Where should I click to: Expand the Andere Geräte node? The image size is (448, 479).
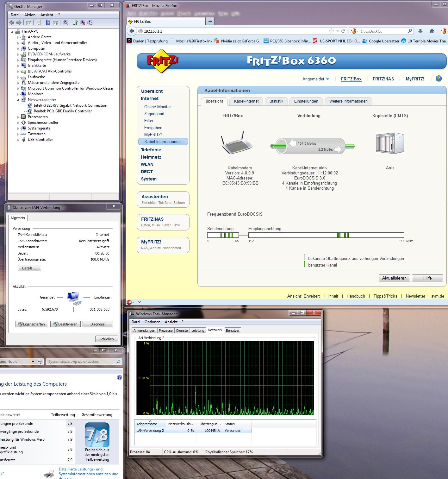coord(18,37)
